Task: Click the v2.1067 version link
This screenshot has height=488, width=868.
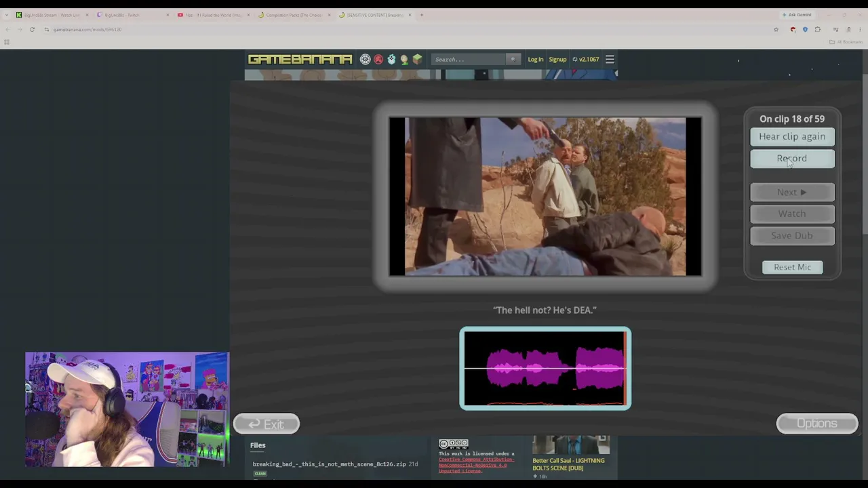Action: pos(586,60)
